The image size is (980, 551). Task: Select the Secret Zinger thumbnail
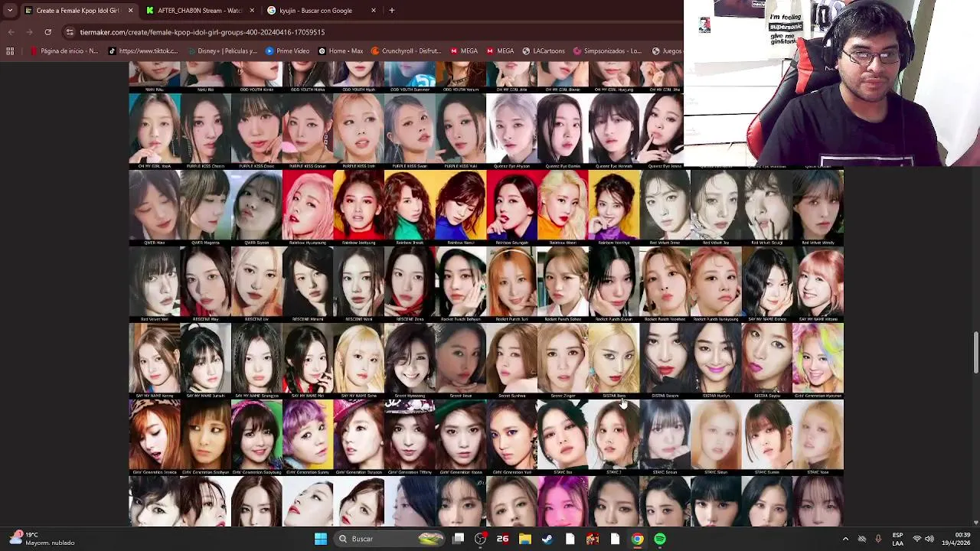tap(563, 360)
